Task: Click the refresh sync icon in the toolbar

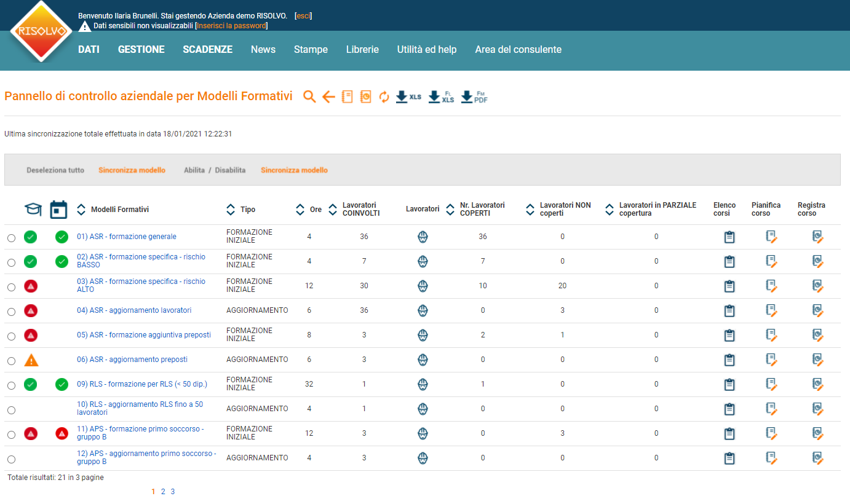Action: pyautogui.click(x=384, y=96)
